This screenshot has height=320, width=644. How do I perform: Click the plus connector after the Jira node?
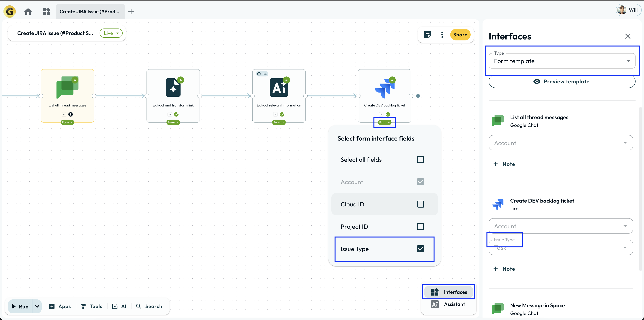[x=418, y=96]
